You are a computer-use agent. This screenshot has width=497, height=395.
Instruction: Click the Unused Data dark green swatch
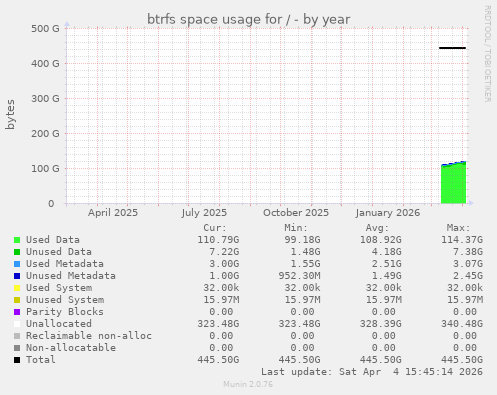[x=17, y=252]
